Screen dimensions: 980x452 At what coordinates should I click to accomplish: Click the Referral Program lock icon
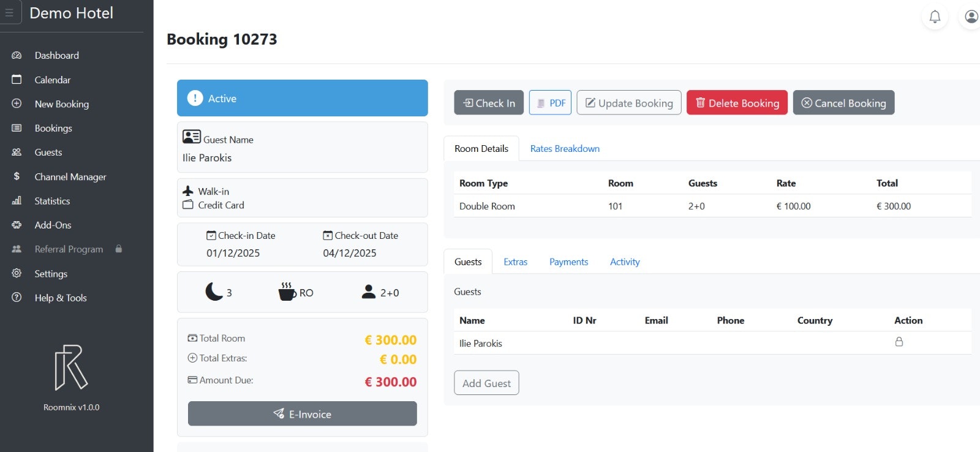point(119,249)
